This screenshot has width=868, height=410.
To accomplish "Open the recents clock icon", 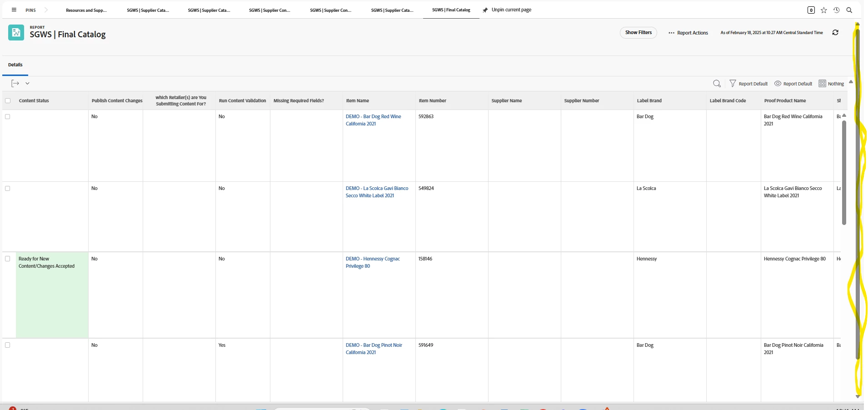I will tap(837, 10).
